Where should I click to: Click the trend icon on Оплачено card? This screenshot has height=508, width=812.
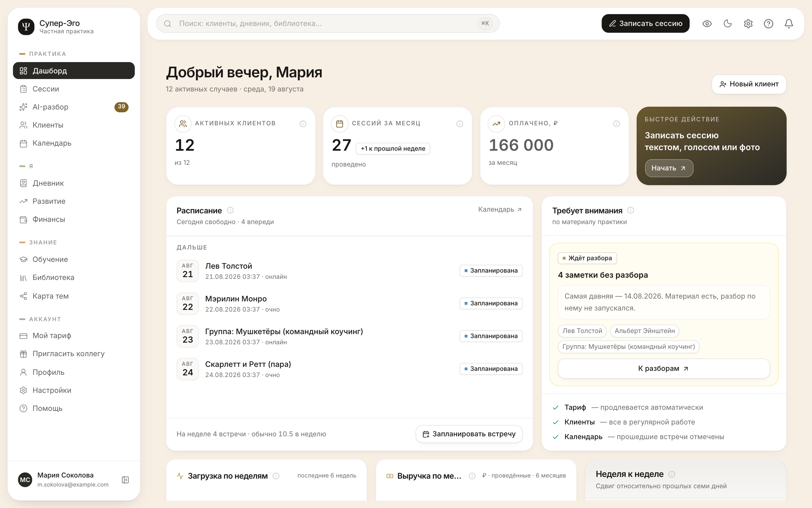click(496, 124)
